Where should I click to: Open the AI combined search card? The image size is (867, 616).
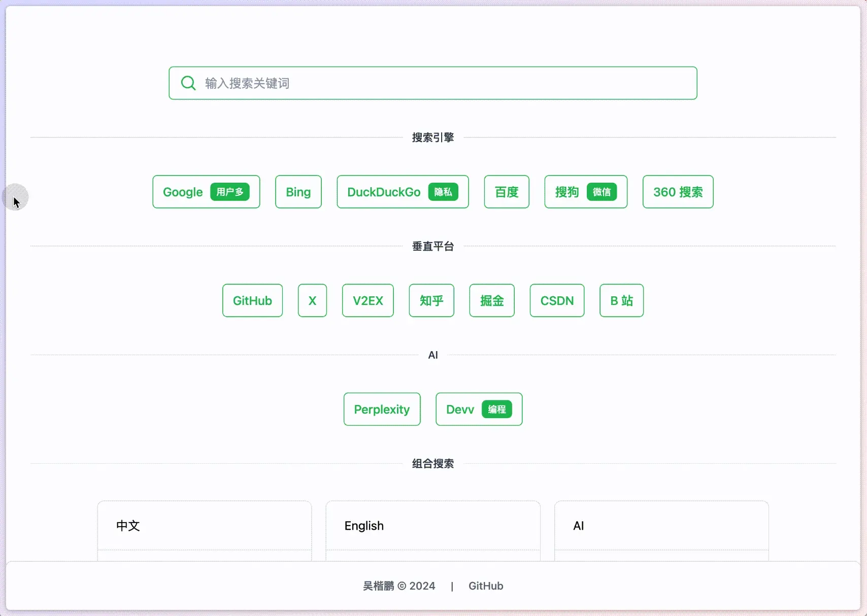coord(661,531)
